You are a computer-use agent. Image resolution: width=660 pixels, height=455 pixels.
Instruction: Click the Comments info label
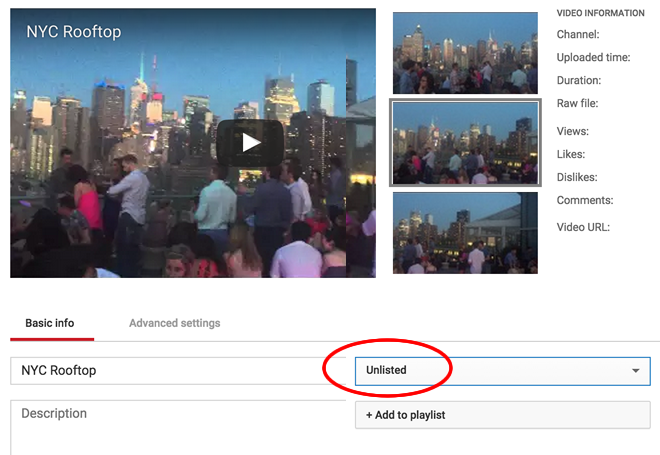(585, 200)
